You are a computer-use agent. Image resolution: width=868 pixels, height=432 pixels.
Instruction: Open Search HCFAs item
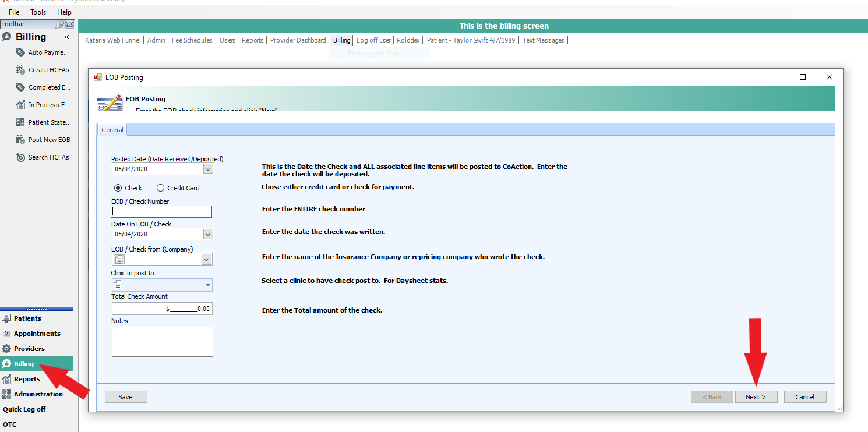click(x=42, y=157)
